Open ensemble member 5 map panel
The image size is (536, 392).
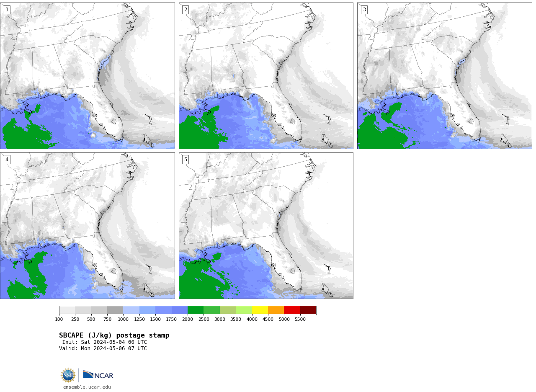coord(266,226)
